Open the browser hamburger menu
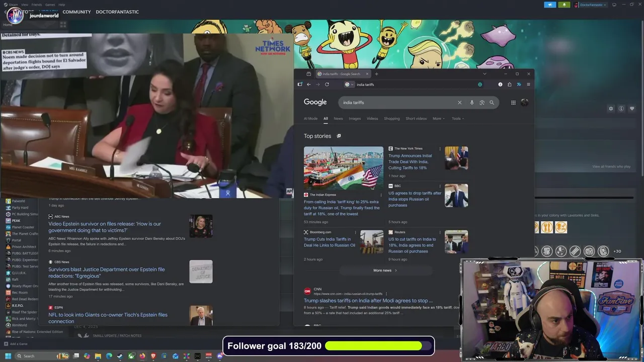 (528, 84)
